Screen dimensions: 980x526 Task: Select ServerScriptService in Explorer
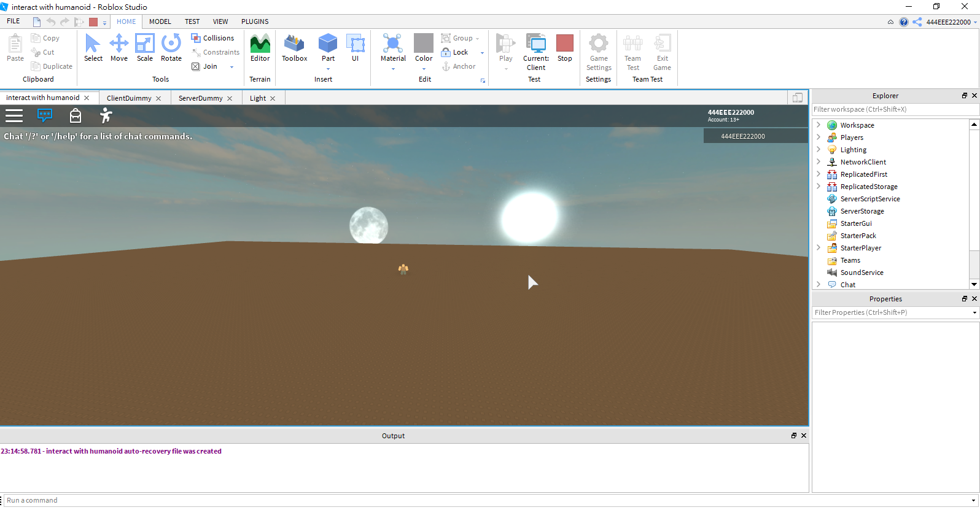pos(870,199)
